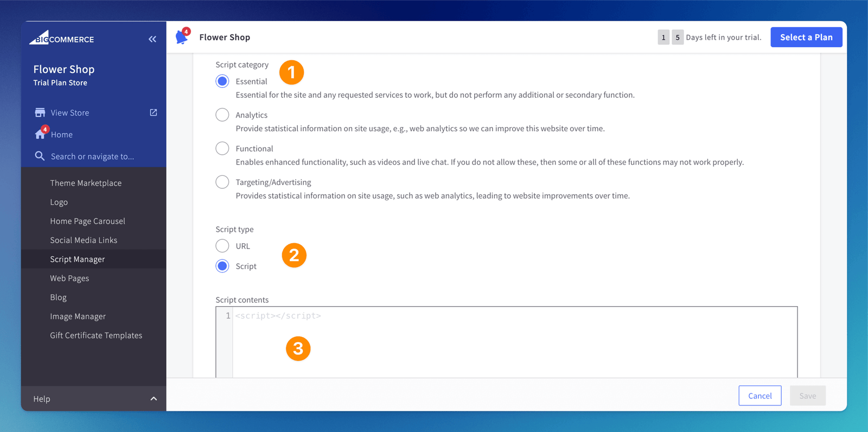Open notifications bell icon
868x432 pixels.
point(182,37)
